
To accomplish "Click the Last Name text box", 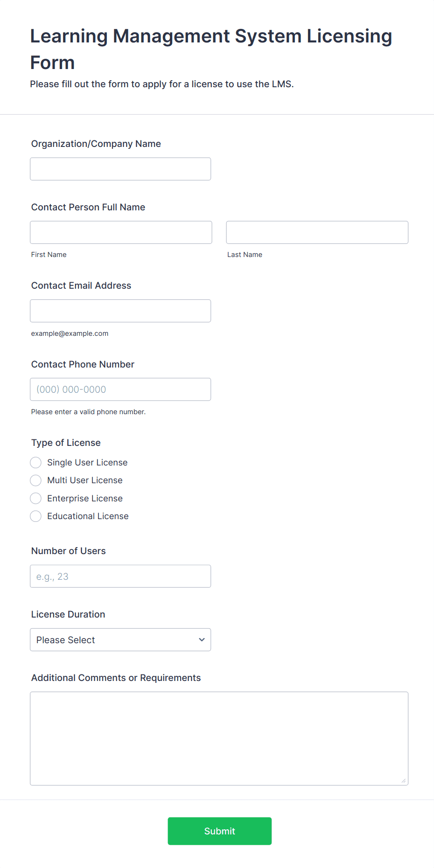I will (x=317, y=232).
